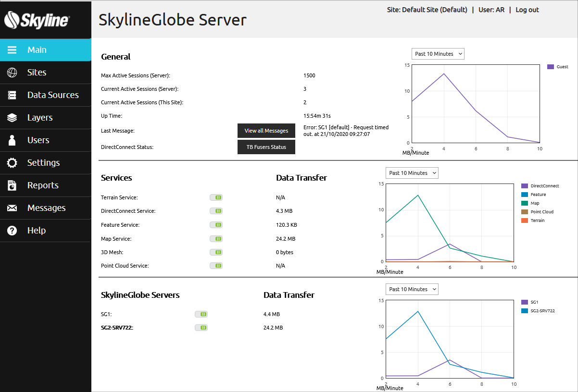Image resolution: width=578 pixels, height=392 pixels.
Task: Click the Layers stack icon
Action: [12, 118]
